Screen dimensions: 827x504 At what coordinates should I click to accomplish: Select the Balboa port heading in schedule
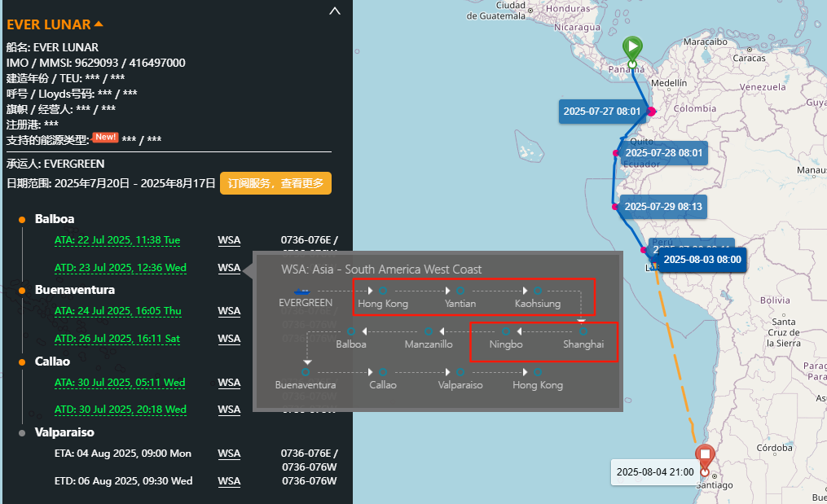55,219
